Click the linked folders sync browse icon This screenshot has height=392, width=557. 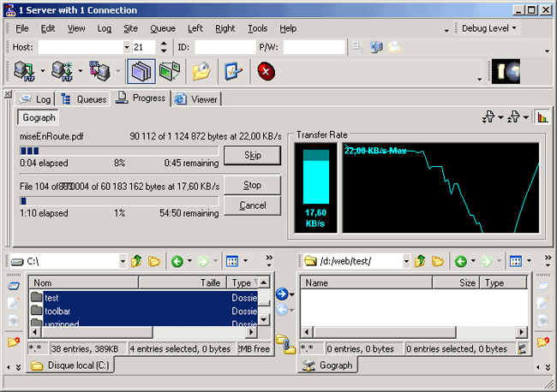tap(286, 344)
